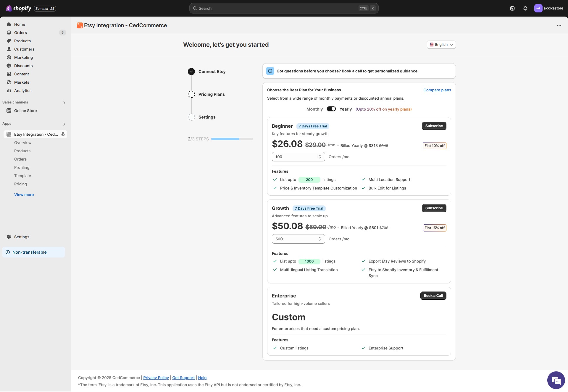
Task: Click the Etsy Integration app icon in sidebar
Action: pos(9,134)
